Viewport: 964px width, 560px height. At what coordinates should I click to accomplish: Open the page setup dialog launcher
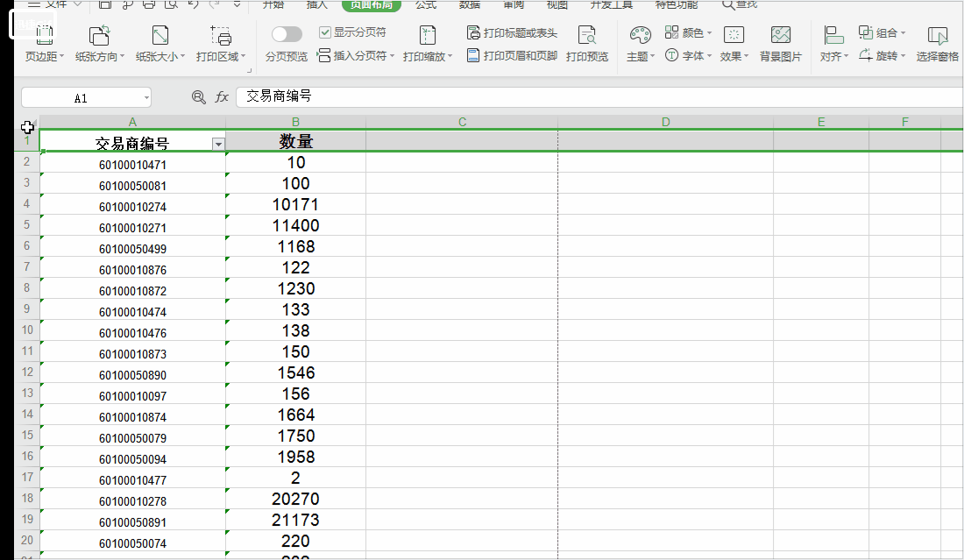(x=249, y=71)
